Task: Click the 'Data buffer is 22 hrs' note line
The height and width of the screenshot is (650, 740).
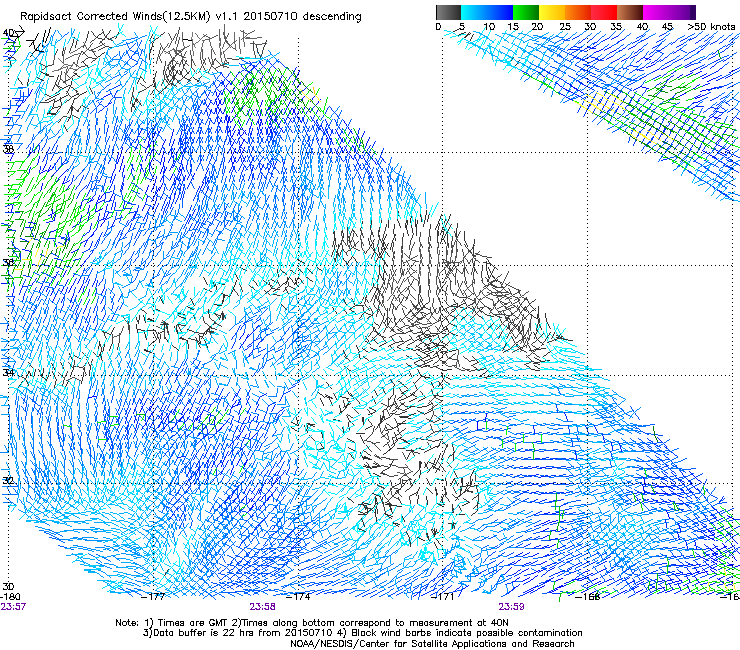Action: 362,633
